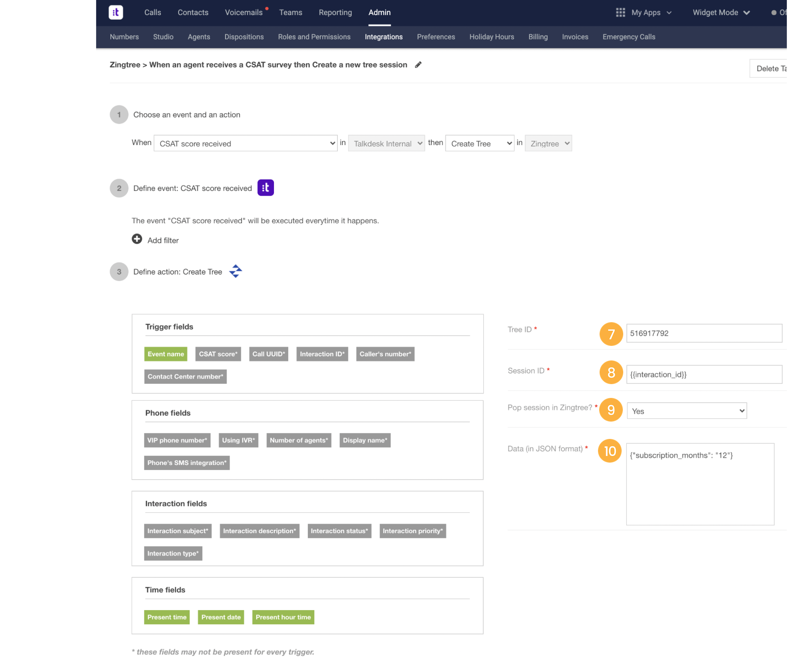The image size is (788, 672).
Task: Click the Tree ID input field
Action: tap(704, 333)
